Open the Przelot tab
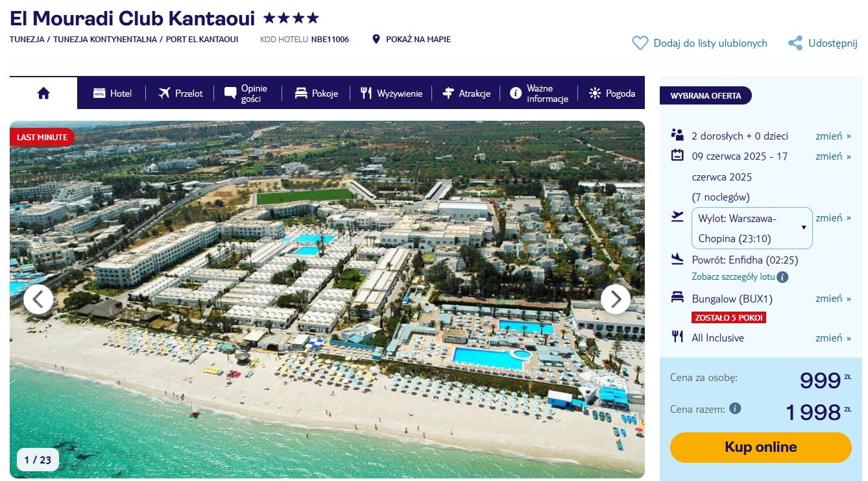The image size is (868, 481). click(180, 93)
